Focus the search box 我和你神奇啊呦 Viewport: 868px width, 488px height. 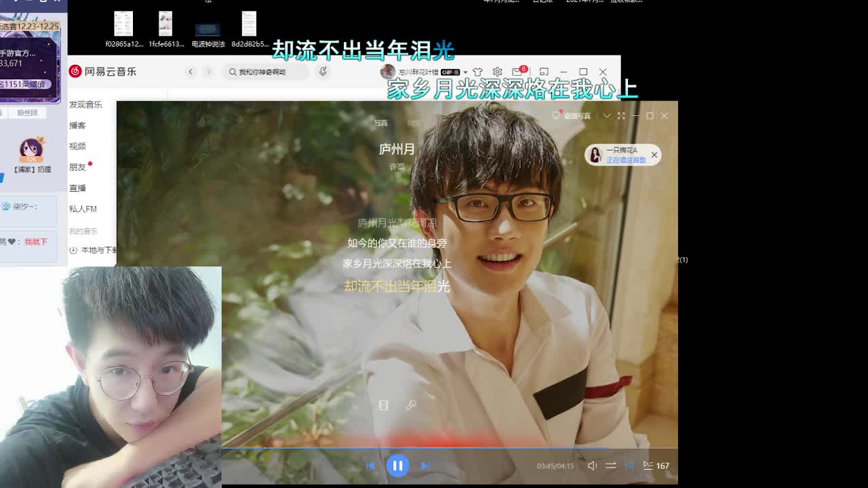click(266, 72)
